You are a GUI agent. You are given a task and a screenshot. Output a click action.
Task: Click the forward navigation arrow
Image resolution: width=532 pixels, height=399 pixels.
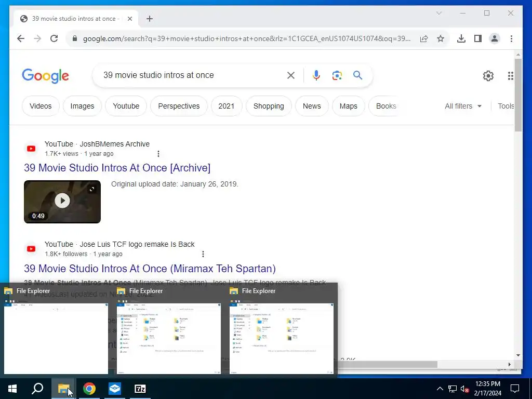point(37,38)
